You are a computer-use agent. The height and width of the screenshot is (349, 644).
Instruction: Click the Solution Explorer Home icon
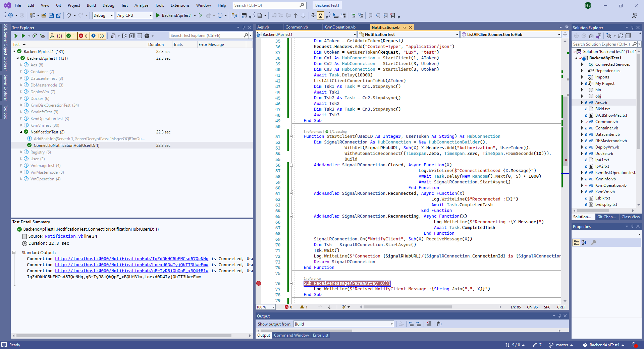591,36
